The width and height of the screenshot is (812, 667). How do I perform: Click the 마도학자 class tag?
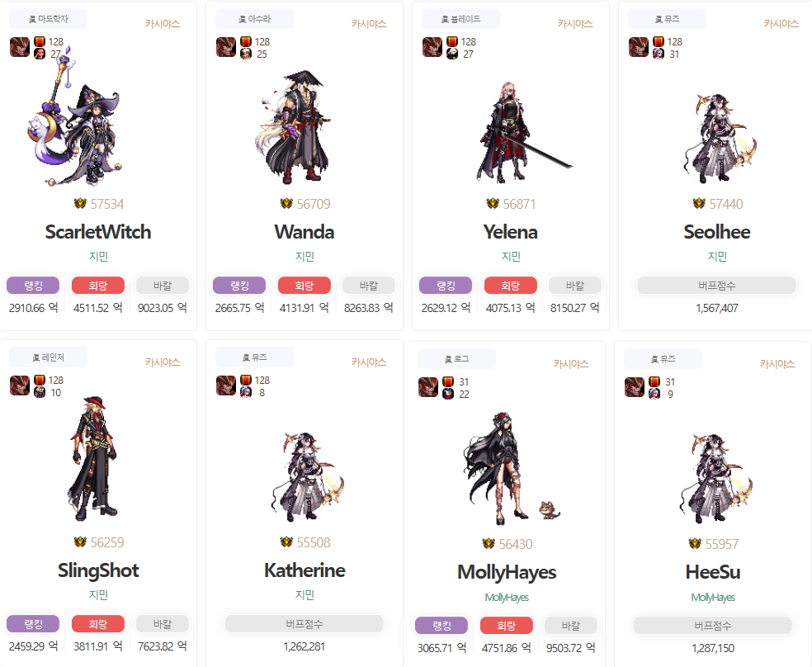click(48, 19)
